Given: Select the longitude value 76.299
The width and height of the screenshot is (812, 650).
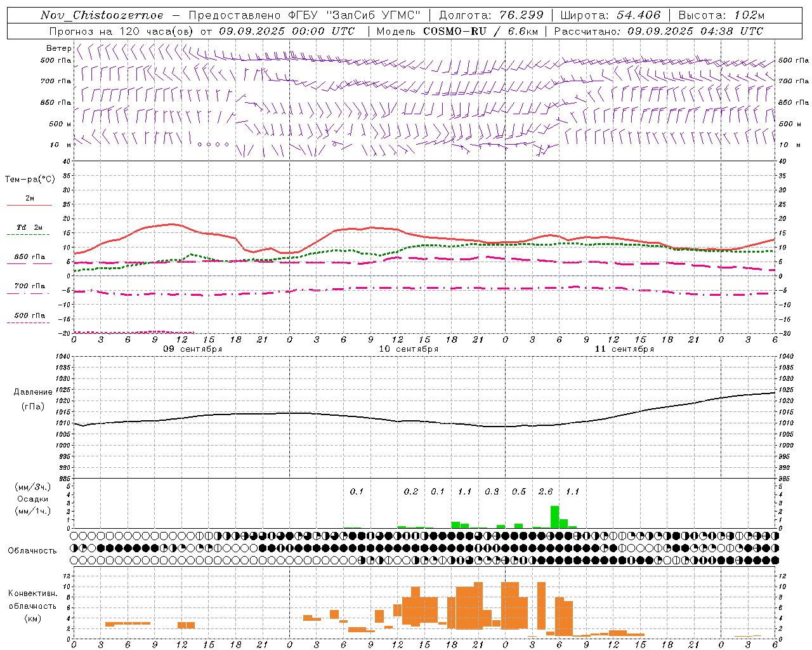Looking at the screenshot, I should [522, 15].
